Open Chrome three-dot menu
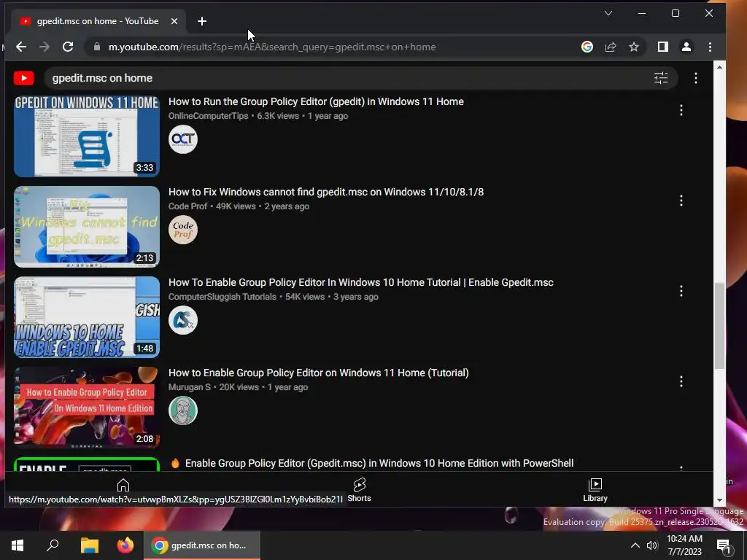This screenshot has width=747, height=560. pyautogui.click(x=710, y=47)
